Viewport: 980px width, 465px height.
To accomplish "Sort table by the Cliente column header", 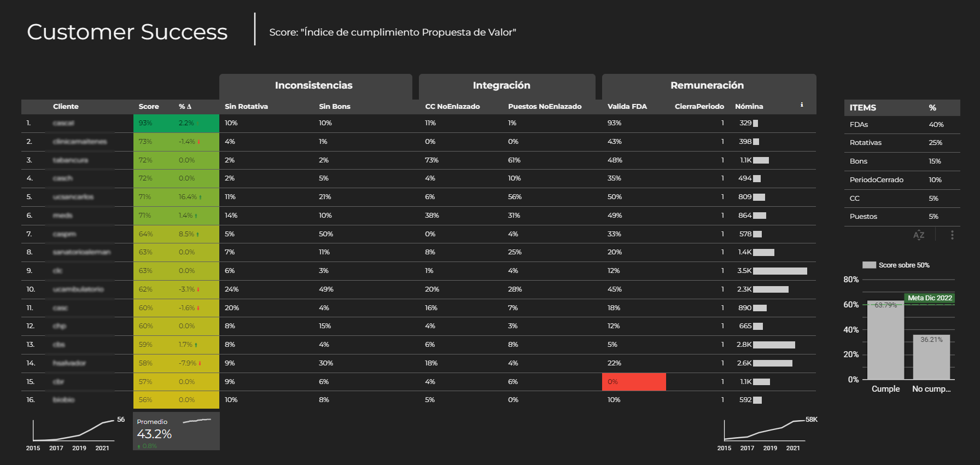I will coord(66,107).
